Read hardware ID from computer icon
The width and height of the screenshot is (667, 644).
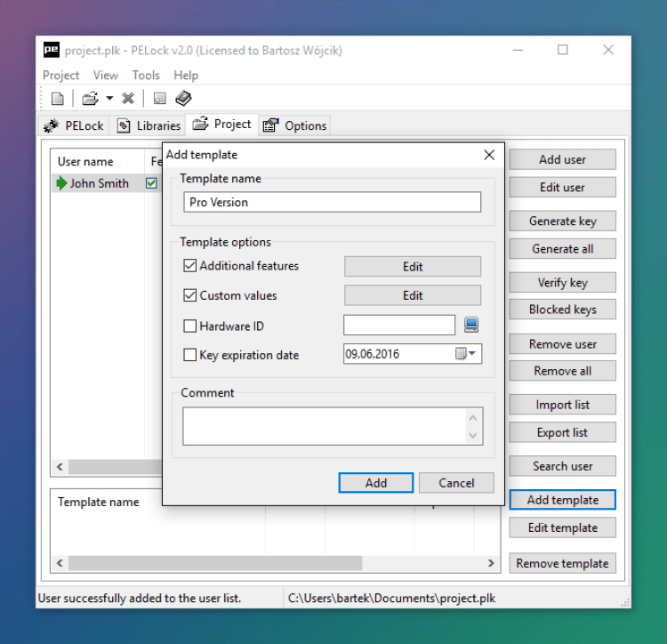(x=470, y=325)
